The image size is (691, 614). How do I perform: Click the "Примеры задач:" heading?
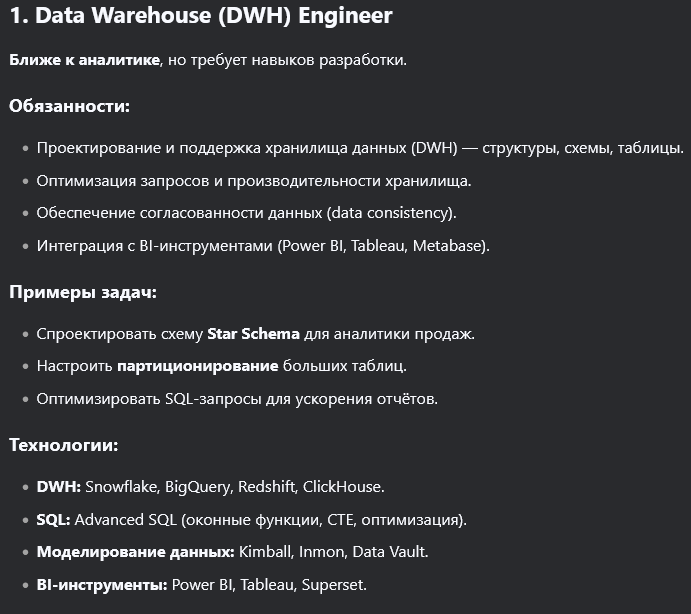click(83, 292)
